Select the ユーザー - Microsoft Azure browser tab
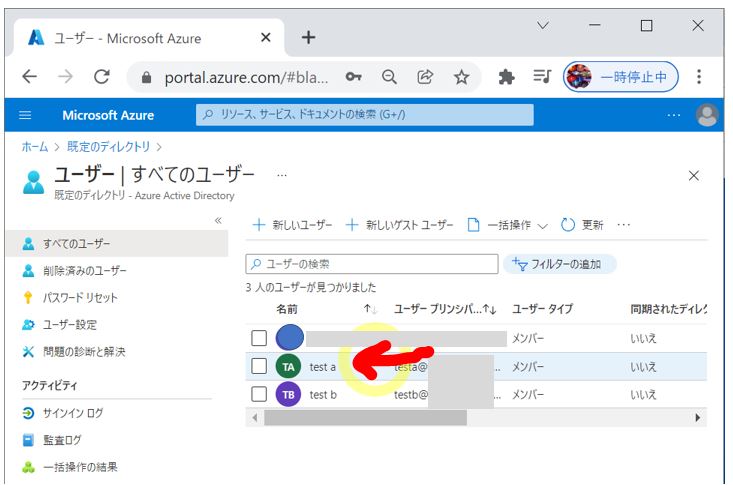 pyautogui.click(x=149, y=38)
